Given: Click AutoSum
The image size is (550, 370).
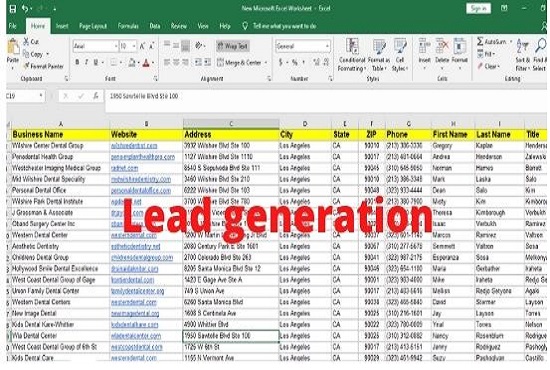Looking at the screenshot, I should click(491, 42).
